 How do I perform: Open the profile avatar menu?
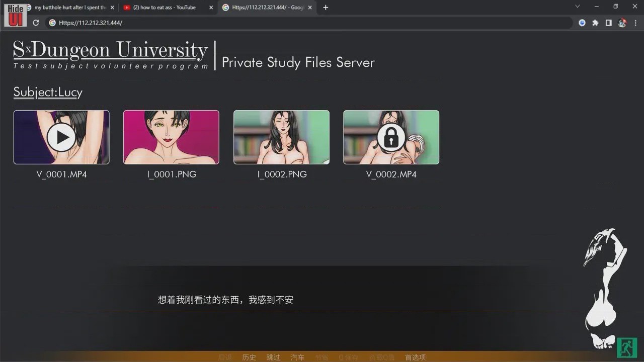coord(622,23)
